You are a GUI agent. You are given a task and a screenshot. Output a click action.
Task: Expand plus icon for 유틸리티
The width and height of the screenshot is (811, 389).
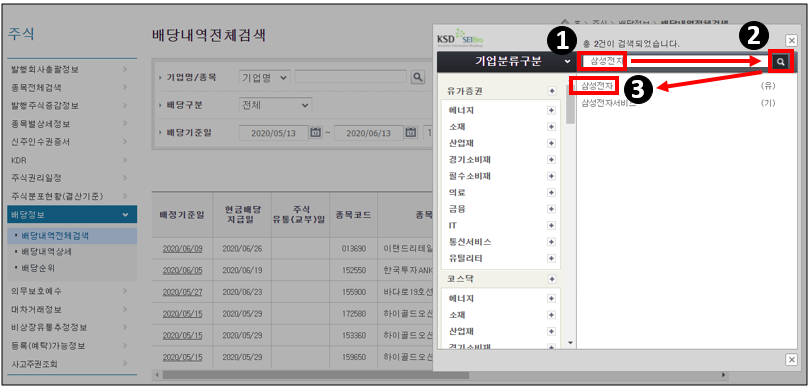(551, 258)
